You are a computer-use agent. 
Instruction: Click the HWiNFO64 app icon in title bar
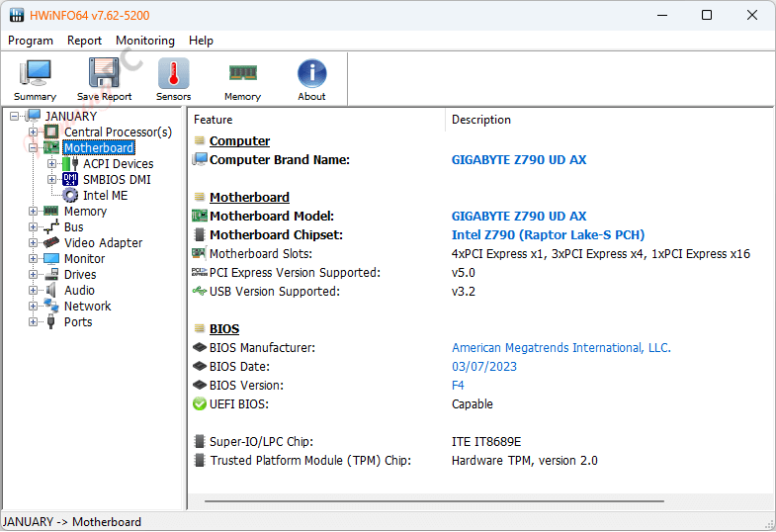[17, 16]
